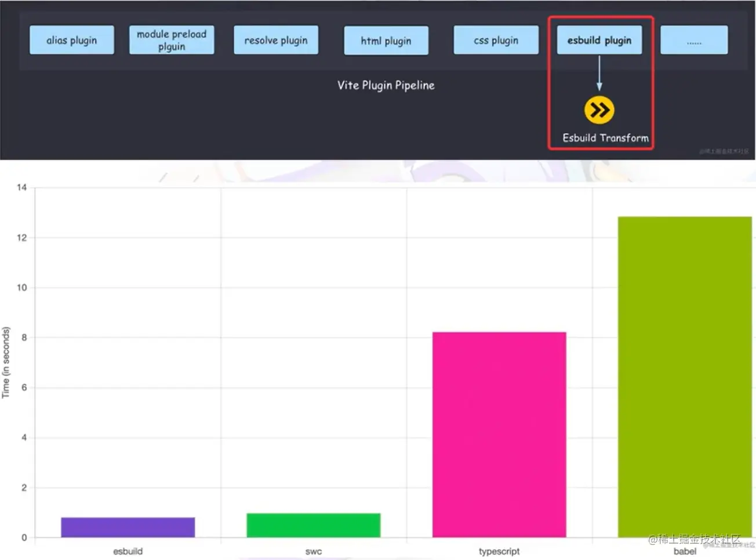Click the y-axis tick value 8

[x=24, y=337]
